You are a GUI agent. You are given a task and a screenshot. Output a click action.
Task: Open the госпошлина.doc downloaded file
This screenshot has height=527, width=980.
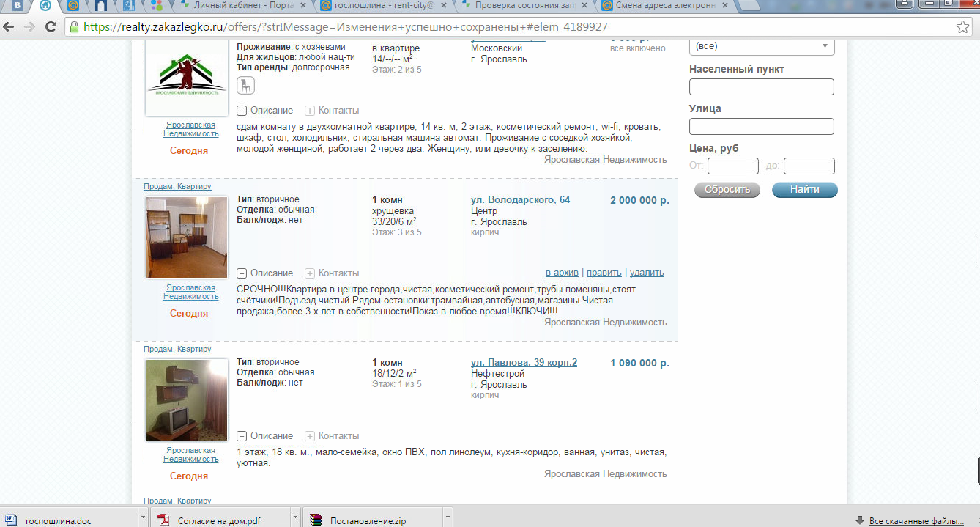point(59,521)
